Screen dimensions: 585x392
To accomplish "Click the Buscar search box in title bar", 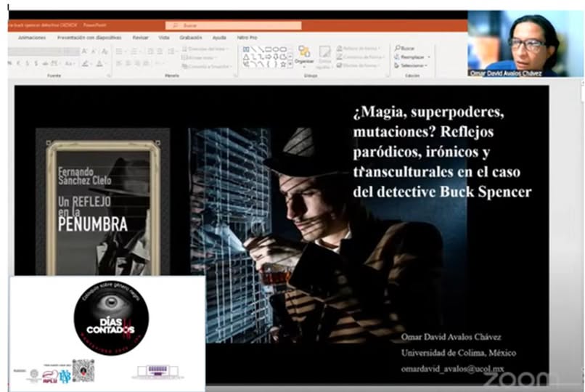I will [232, 25].
